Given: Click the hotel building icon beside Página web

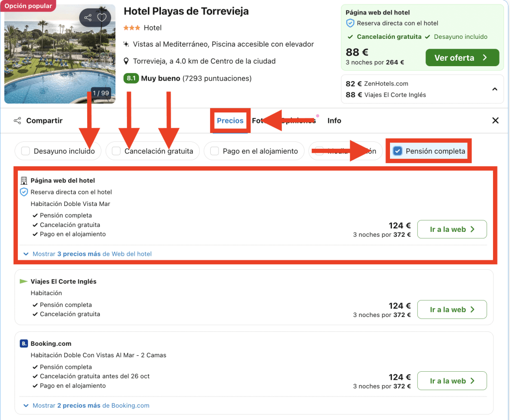Looking at the screenshot, I should 23,181.
